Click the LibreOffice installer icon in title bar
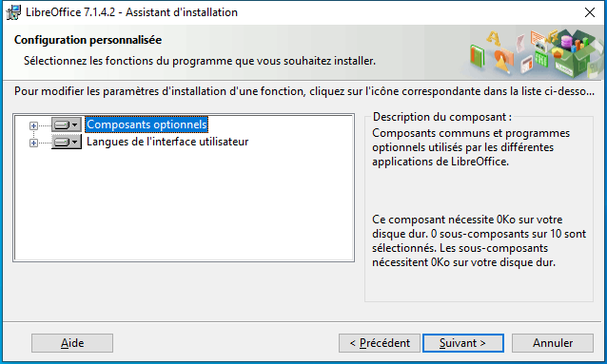The image size is (607, 364). (x=13, y=12)
